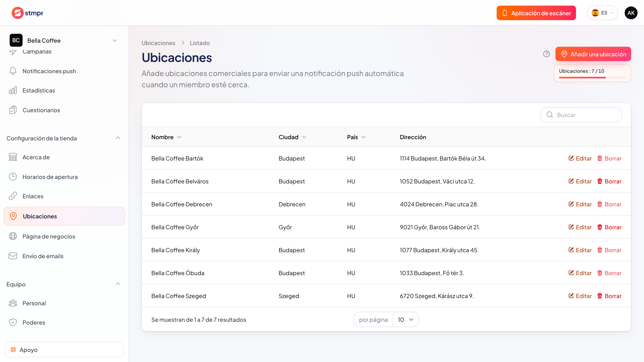This screenshot has height=362, width=644.
Task: Click the Enlaces chain link icon
Action: [13, 196]
